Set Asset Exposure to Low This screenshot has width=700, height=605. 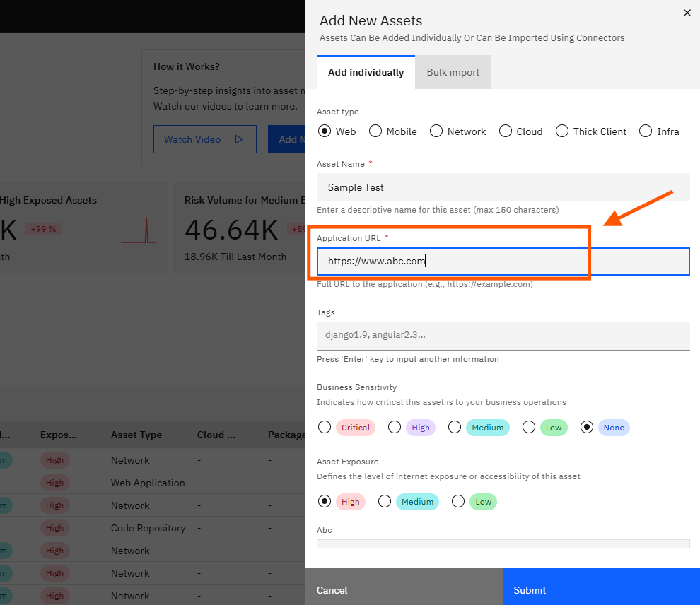coord(458,502)
